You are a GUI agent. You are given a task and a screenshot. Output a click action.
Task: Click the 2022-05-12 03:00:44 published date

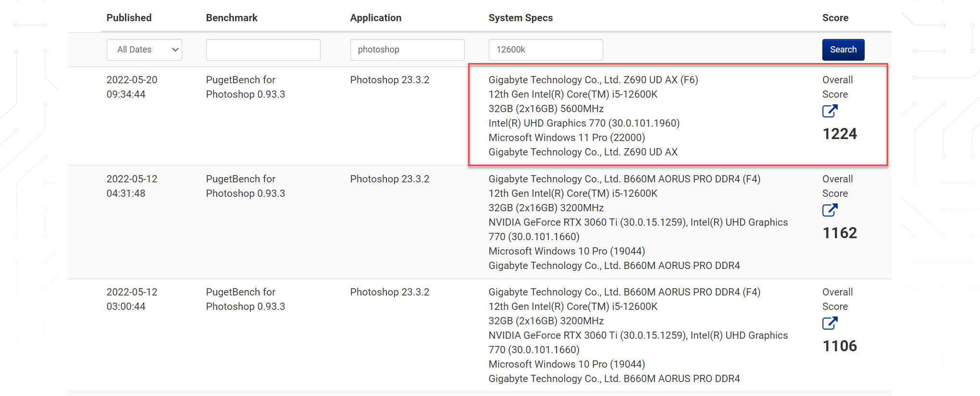132,299
